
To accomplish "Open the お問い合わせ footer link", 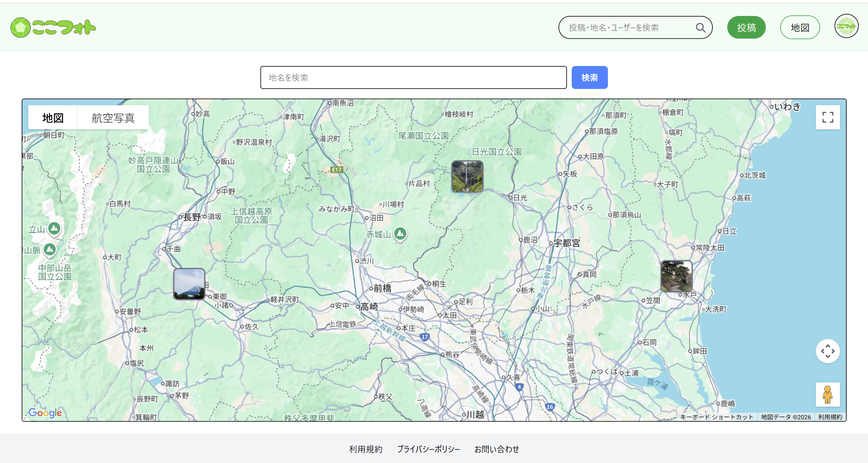I will click(496, 449).
